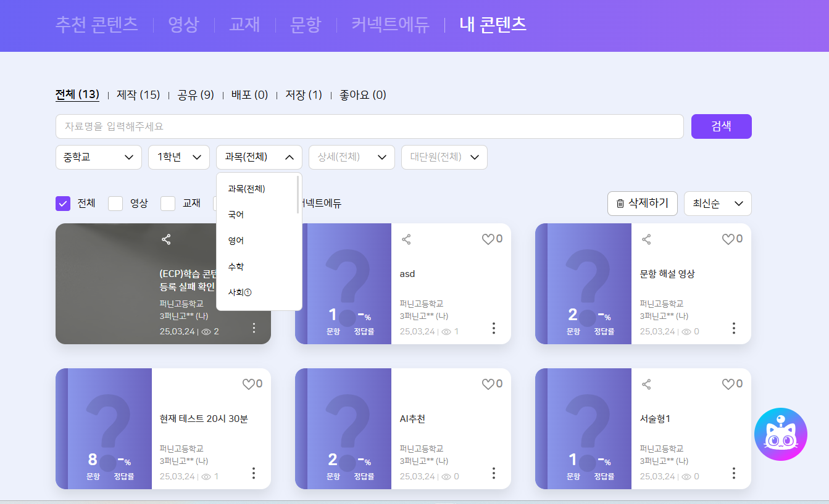Click the subject dropdown list scrollbar
The width and height of the screenshot is (829, 504).
[298, 195]
